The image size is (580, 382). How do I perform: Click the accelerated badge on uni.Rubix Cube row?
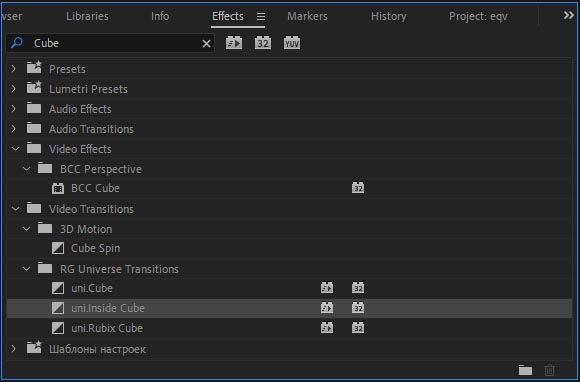(327, 328)
